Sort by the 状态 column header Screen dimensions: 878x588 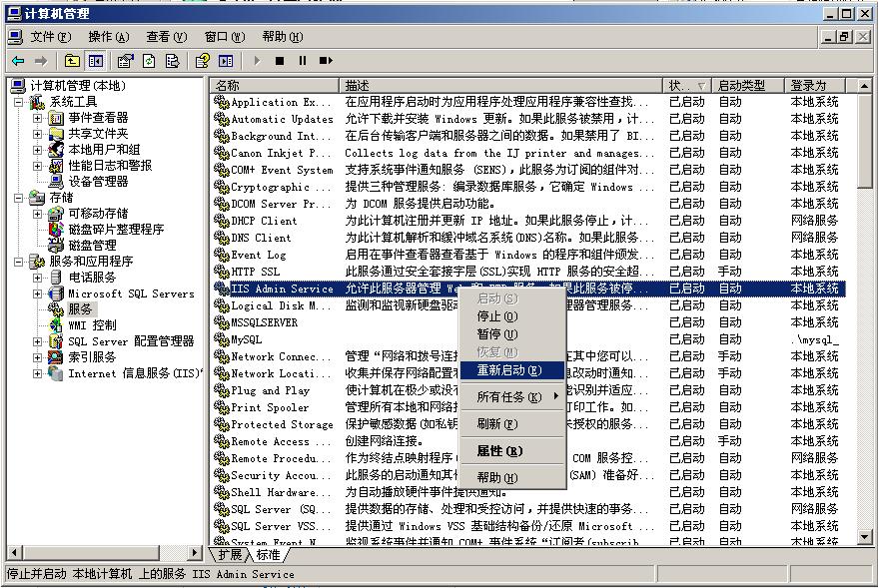coord(687,86)
